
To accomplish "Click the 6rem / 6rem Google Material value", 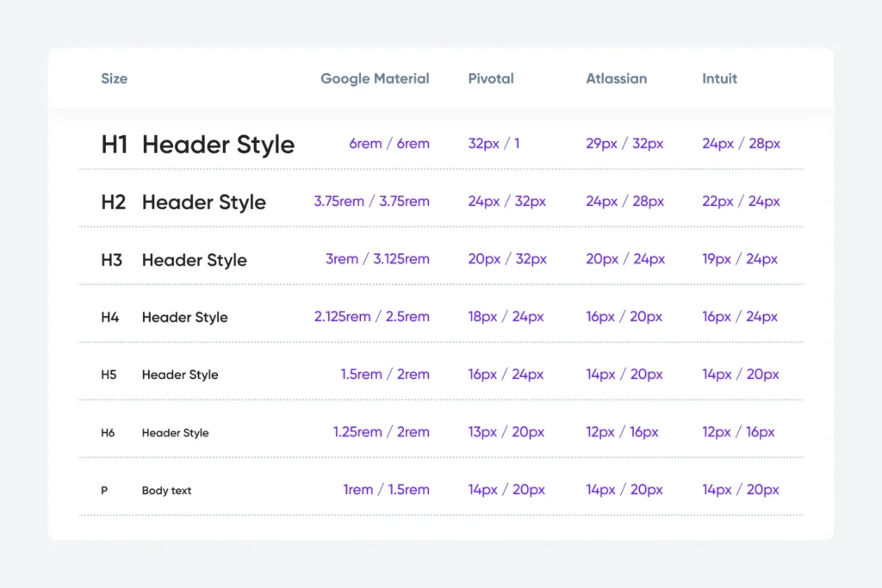I will 388,144.
